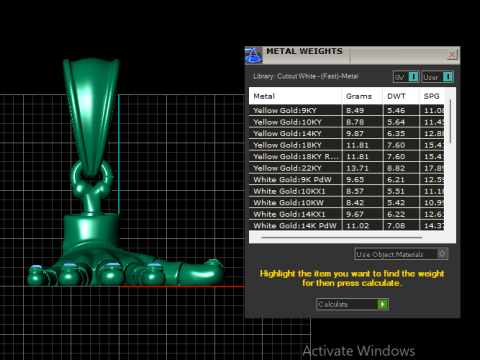The height and width of the screenshot is (360, 480).
Task: Click the METAL WEIGHTS title bar
Action: pos(353,55)
